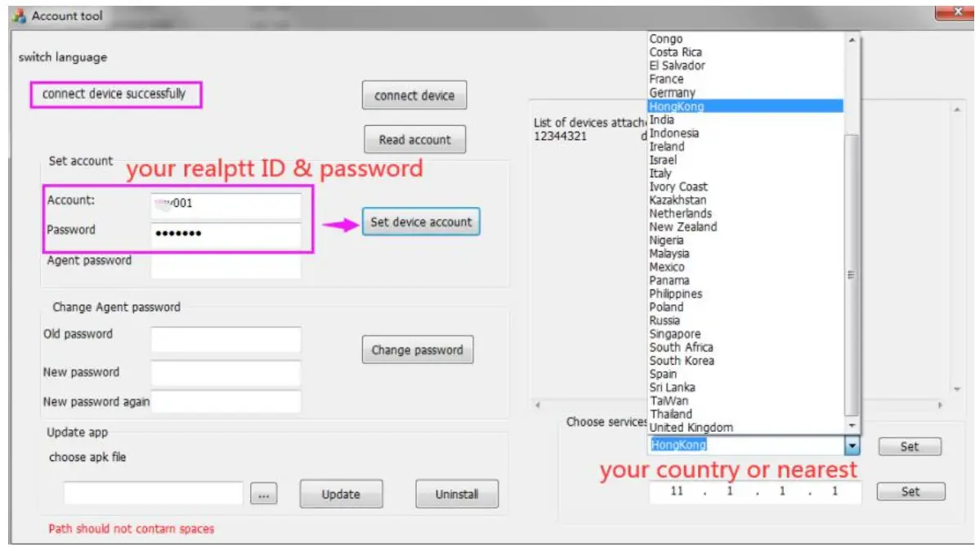Browse for apk file with ellipsis button
Viewport: 980px width, 547px height.
point(264,495)
